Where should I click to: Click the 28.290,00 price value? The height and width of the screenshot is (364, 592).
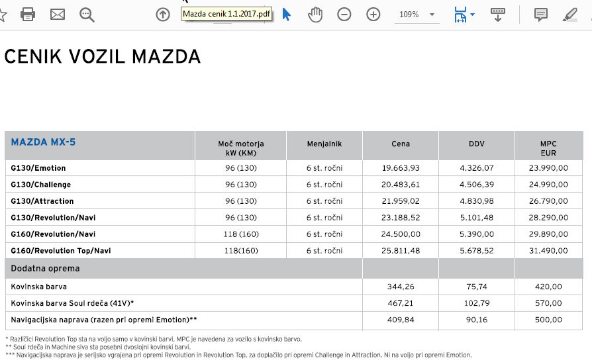point(548,218)
